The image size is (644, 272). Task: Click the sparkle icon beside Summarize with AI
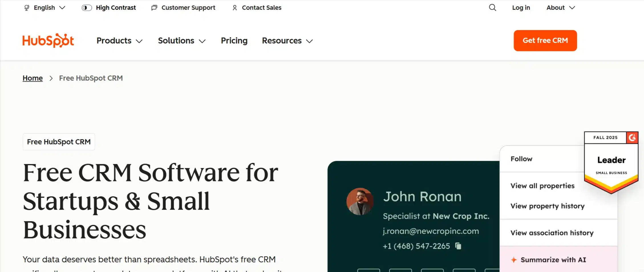tap(514, 260)
